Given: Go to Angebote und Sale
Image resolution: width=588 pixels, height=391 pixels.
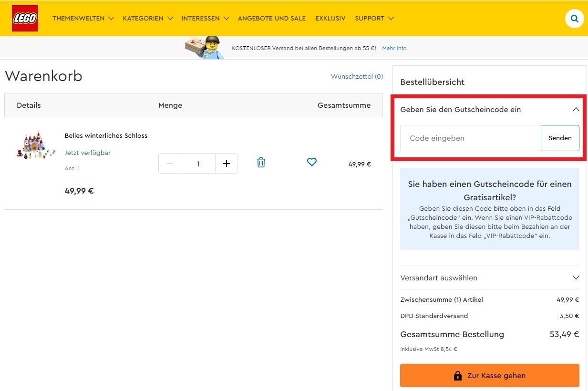Looking at the screenshot, I should tap(272, 19).
